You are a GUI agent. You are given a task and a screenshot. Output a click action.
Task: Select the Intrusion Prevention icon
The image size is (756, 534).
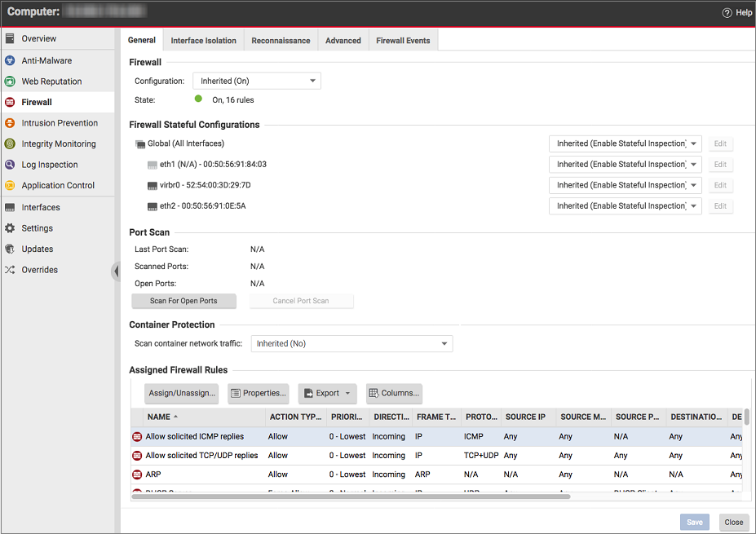click(x=10, y=123)
